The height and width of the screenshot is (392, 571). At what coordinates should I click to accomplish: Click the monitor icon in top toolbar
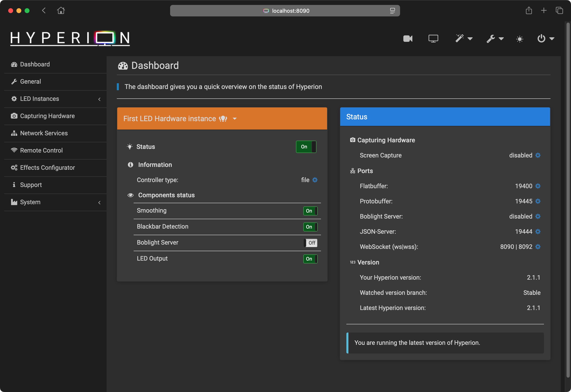point(433,39)
